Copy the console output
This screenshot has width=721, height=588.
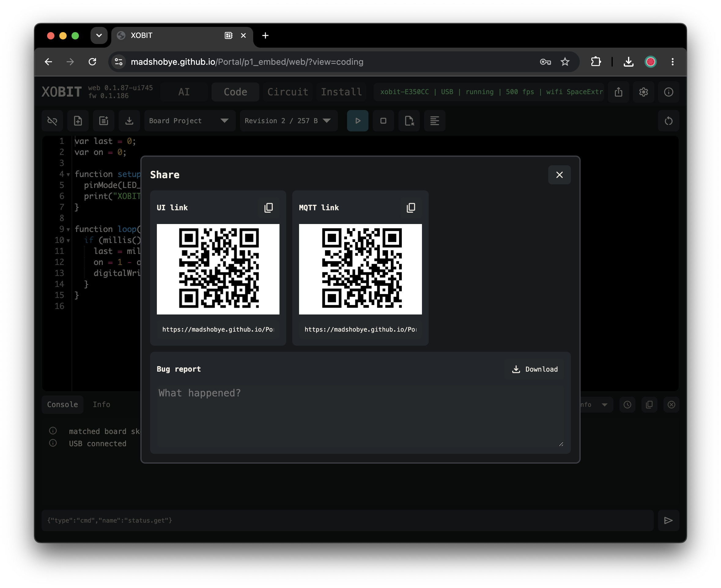(649, 405)
